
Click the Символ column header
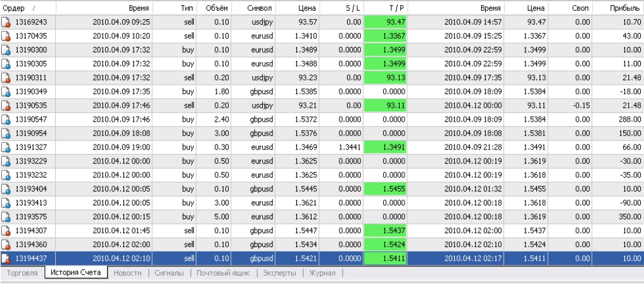click(259, 8)
